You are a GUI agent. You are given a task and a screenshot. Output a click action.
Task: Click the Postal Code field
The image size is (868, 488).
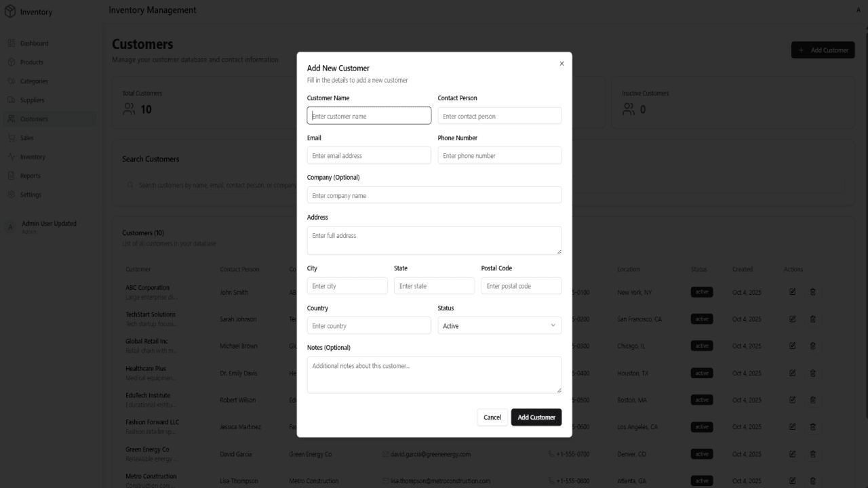(x=521, y=286)
